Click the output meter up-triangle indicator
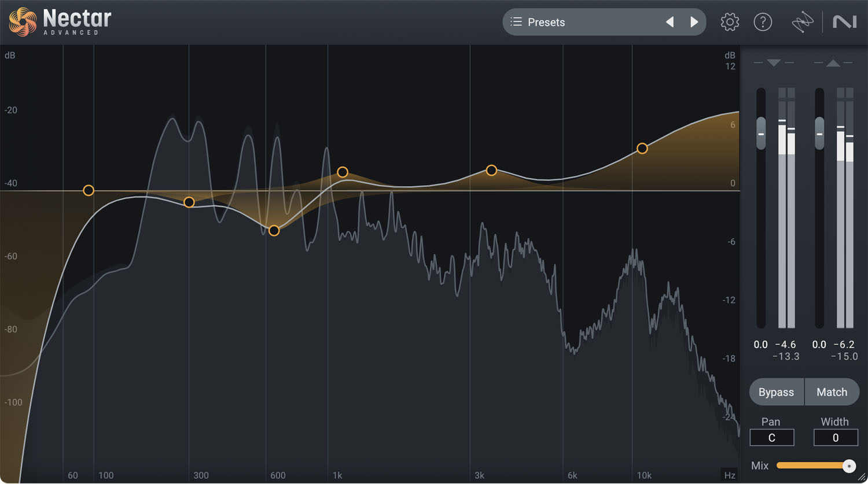Viewport: 868px width, 484px height. (833, 62)
